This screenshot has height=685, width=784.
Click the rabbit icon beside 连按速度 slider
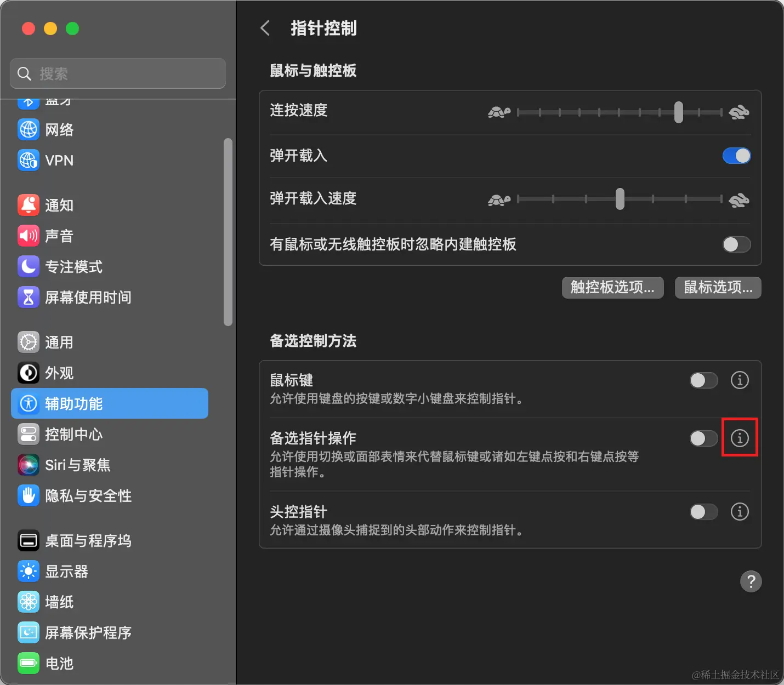coord(739,112)
